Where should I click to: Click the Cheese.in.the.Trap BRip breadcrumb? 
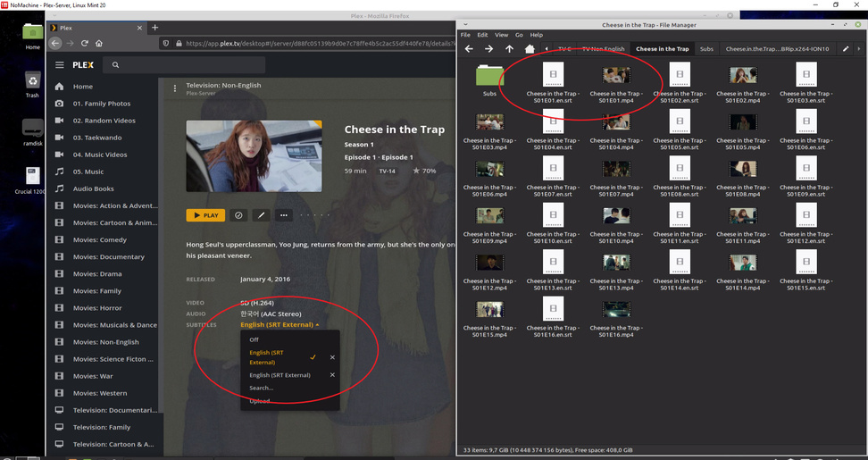777,49
